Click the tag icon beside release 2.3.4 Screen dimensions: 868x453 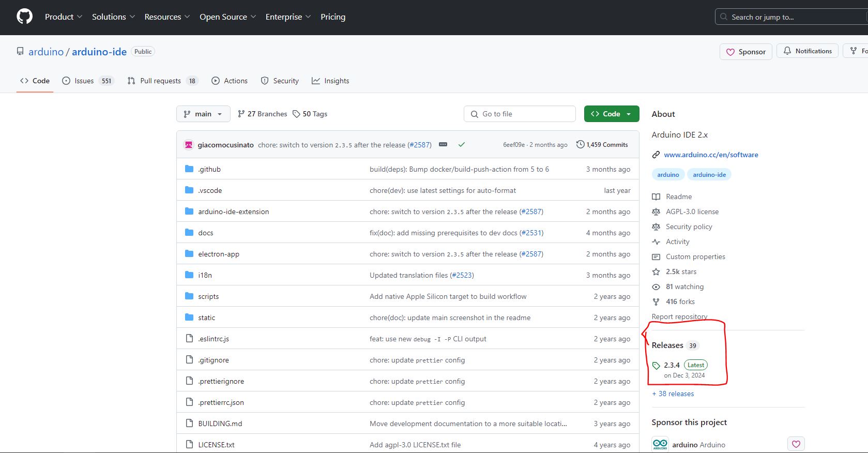coord(656,366)
